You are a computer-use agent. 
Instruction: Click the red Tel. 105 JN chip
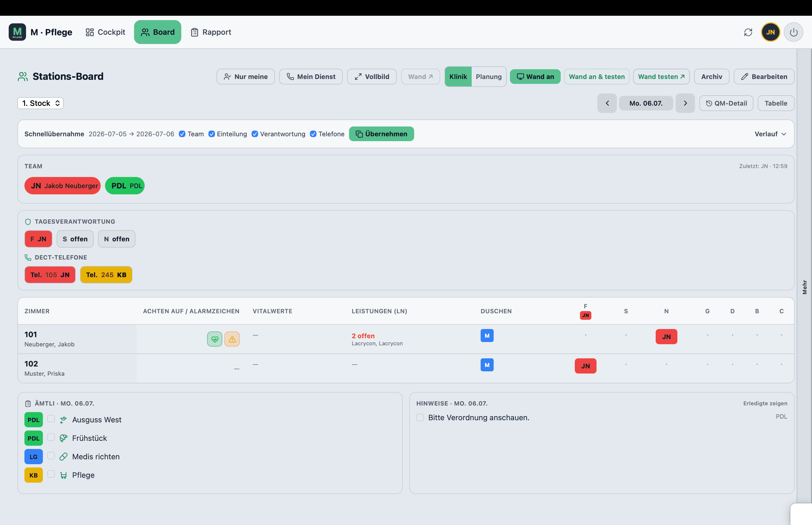50,275
